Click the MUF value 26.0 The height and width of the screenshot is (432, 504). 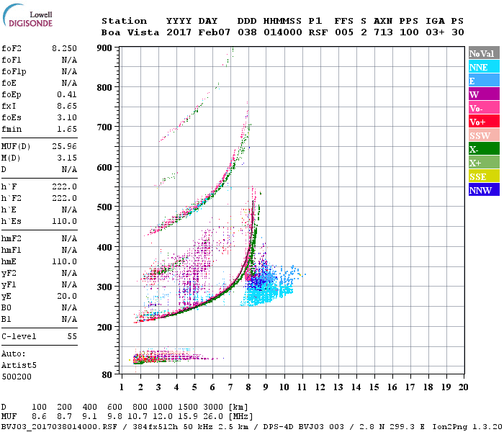point(213,417)
